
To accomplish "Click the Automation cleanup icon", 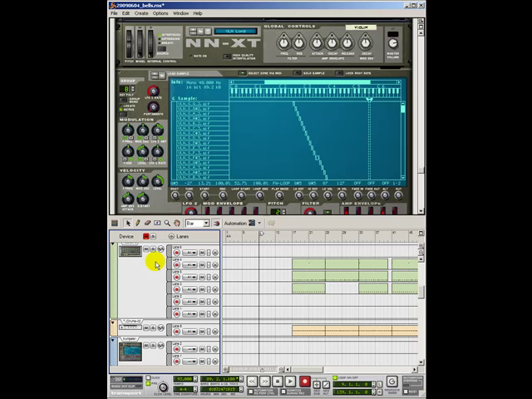I will tap(271, 224).
